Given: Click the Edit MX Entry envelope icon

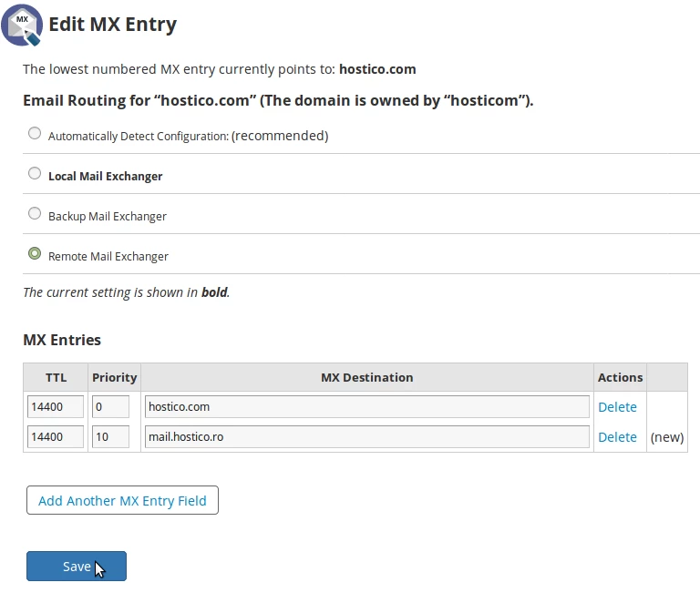Looking at the screenshot, I should 23,25.
